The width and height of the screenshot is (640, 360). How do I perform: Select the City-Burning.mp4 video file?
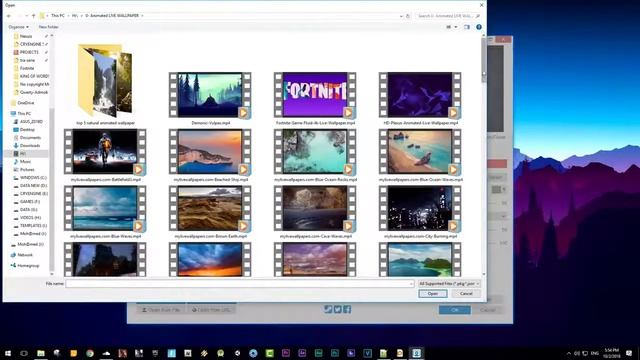coord(420,209)
